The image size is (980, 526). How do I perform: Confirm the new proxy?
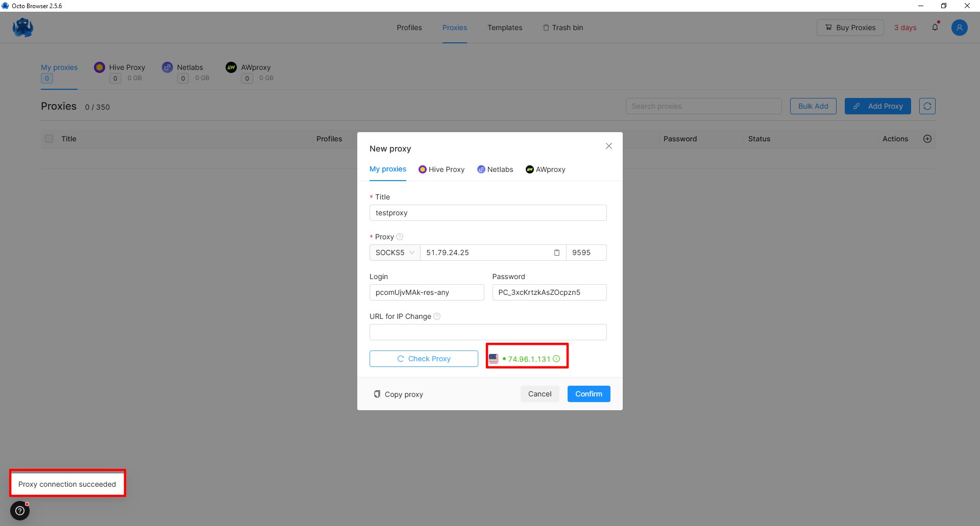[589, 394]
